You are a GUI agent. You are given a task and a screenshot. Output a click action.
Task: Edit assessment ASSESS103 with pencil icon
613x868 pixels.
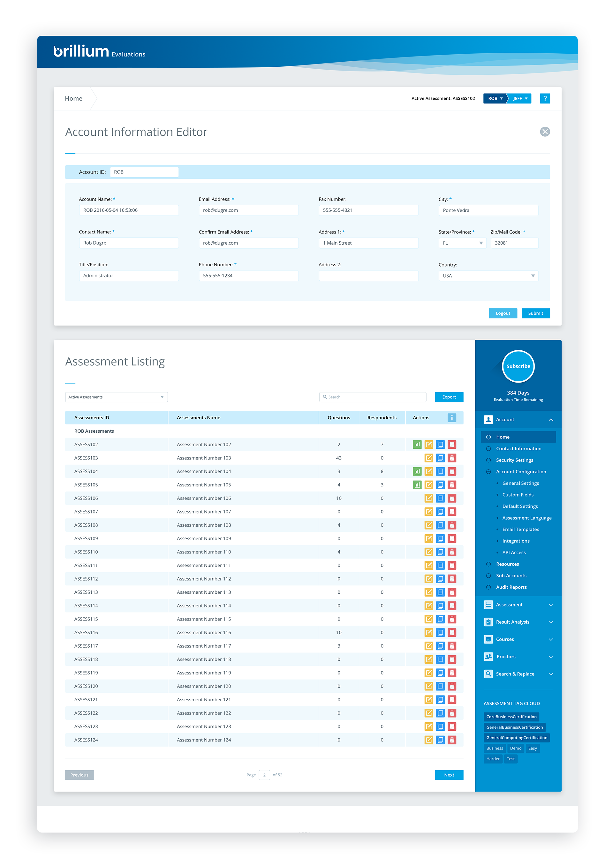pyautogui.click(x=428, y=458)
